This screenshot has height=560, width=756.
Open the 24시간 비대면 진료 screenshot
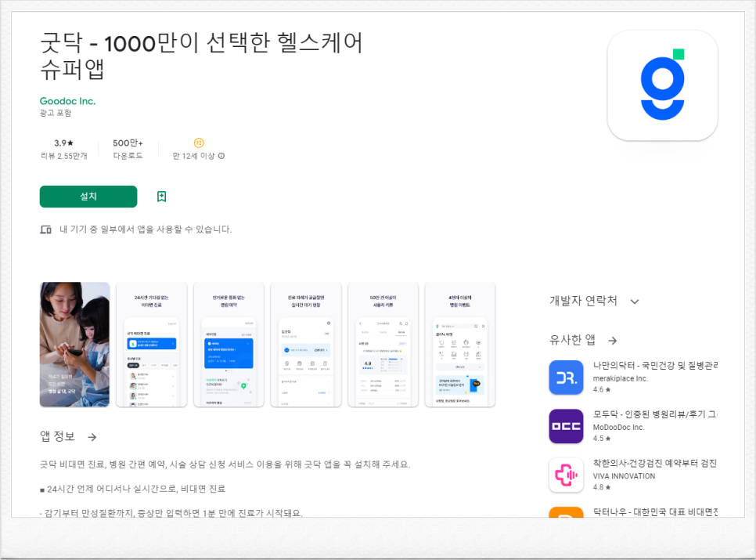click(x=151, y=345)
